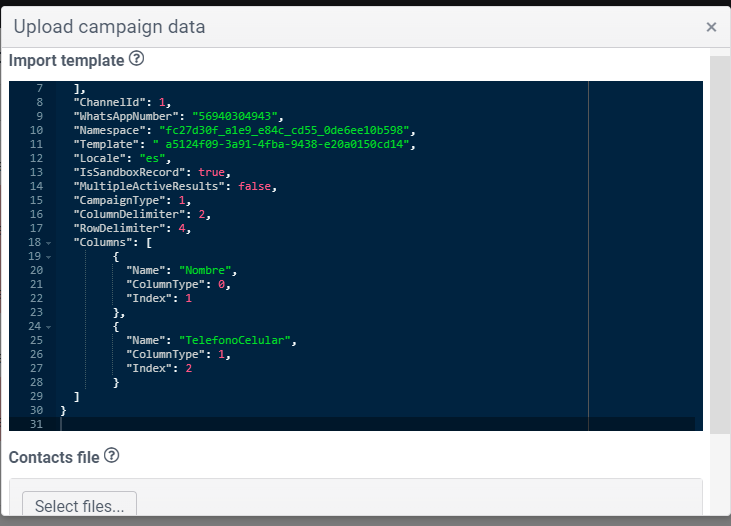Open help for Contacts file
731x526 pixels.
pyautogui.click(x=111, y=456)
